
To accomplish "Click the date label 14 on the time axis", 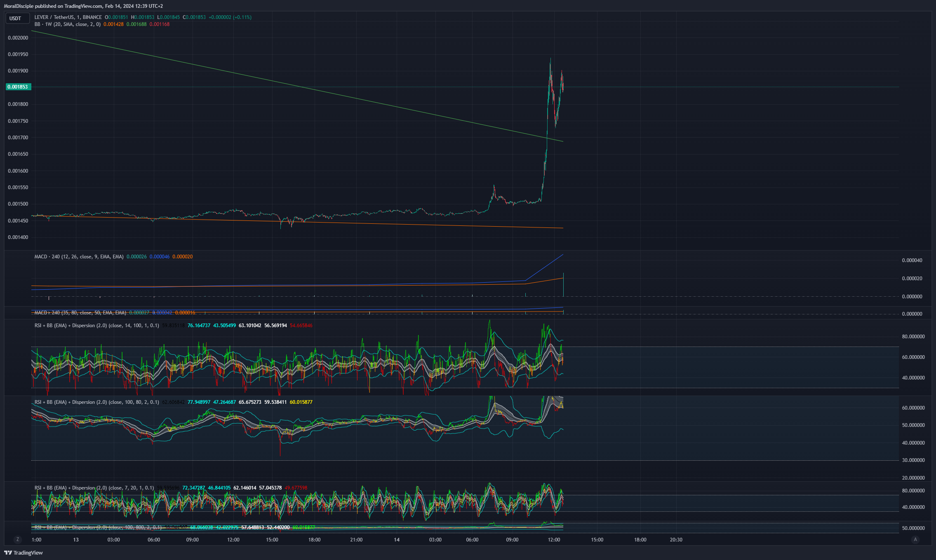I will 397,540.
